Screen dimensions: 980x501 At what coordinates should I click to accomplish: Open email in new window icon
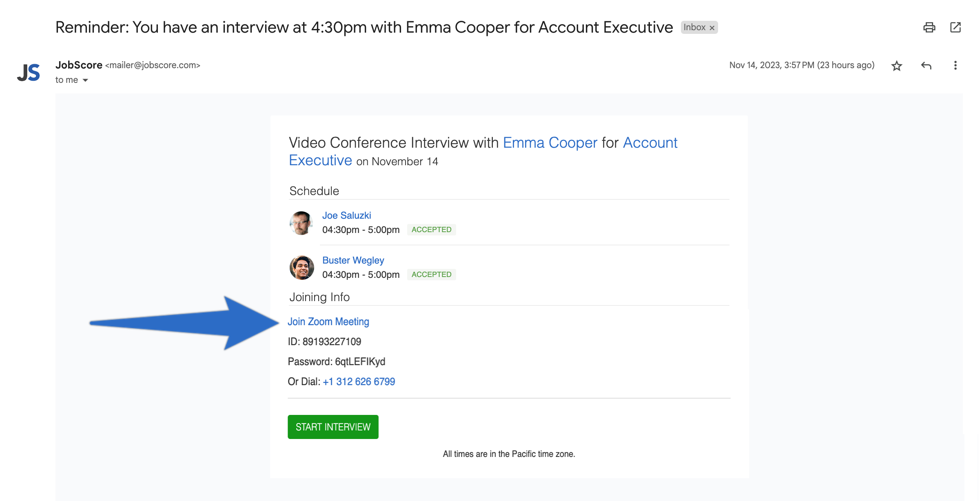pyautogui.click(x=955, y=27)
